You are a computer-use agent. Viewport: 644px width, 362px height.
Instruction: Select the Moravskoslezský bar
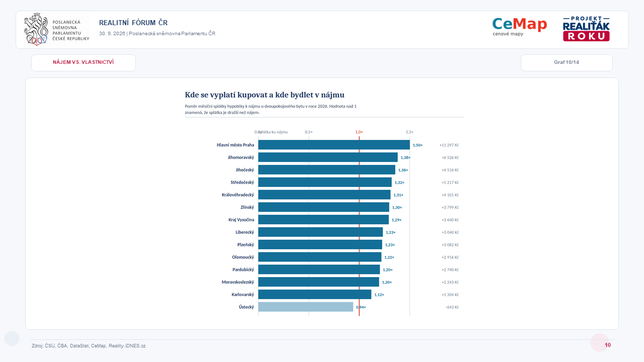pyautogui.click(x=319, y=282)
